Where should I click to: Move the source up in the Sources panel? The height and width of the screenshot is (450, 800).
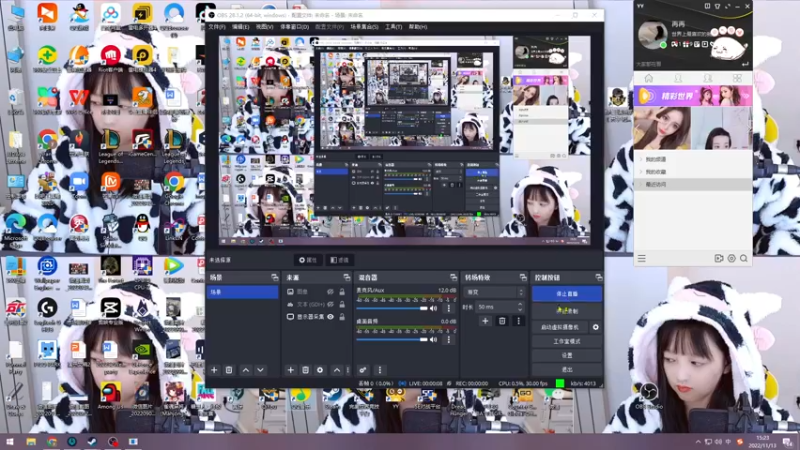tap(337, 370)
